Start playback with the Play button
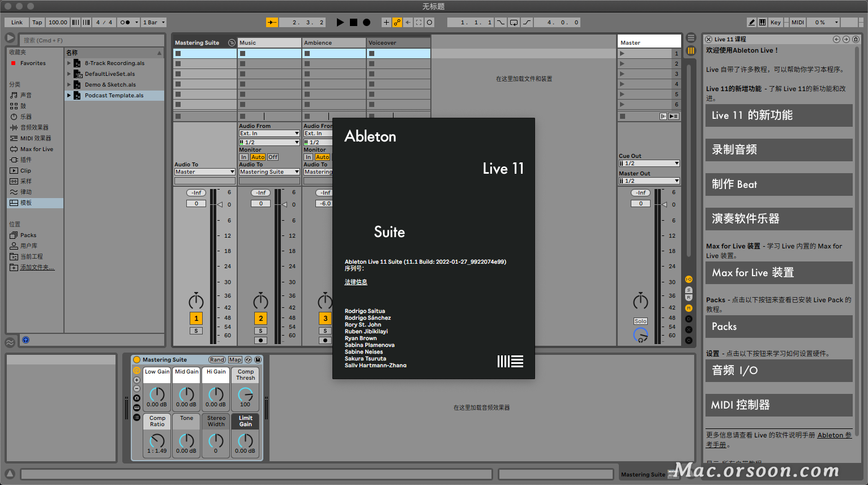This screenshot has width=868, height=485. (x=340, y=22)
